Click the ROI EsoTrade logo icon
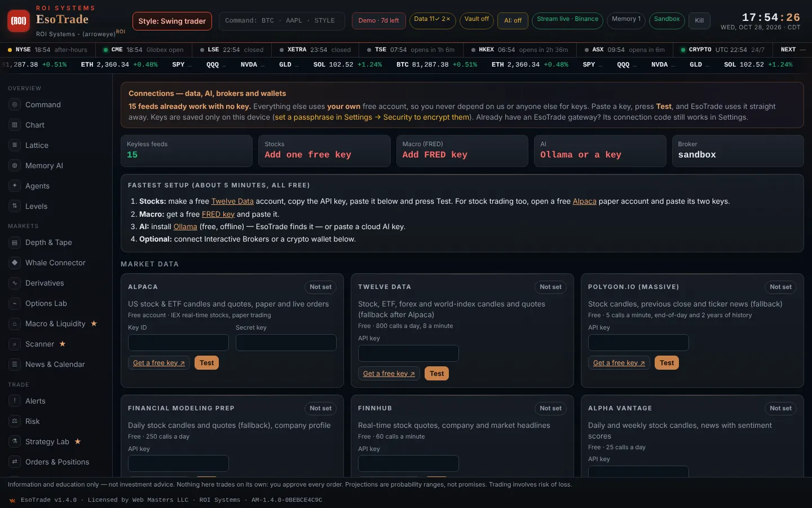 tap(19, 21)
